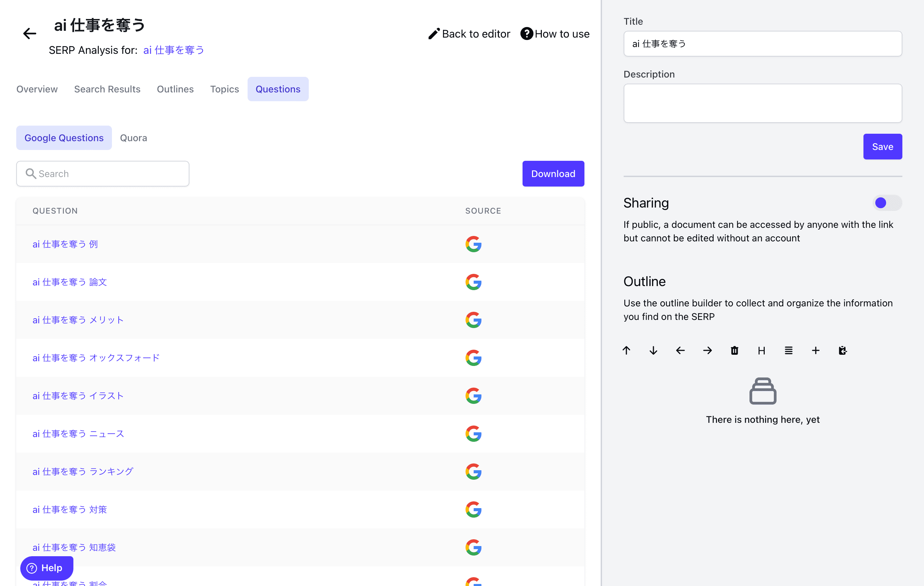Go back using the arrow at top left
924x586 pixels.
coord(29,34)
